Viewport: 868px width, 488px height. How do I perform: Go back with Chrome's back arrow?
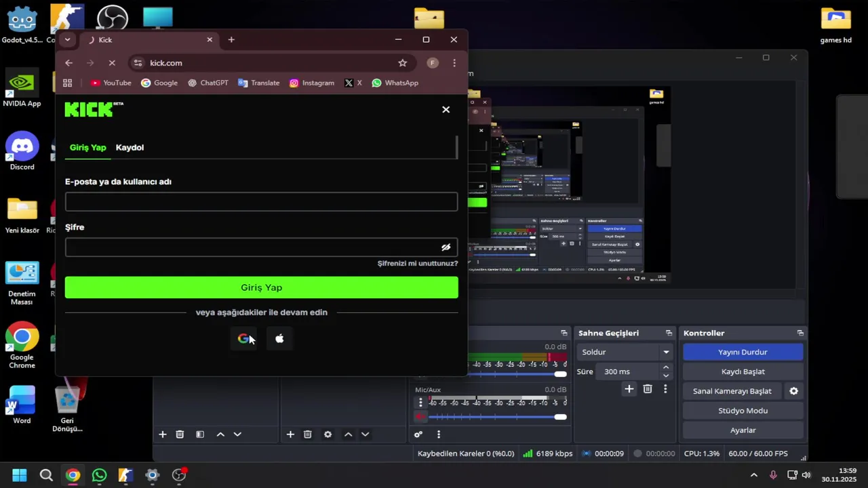click(x=68, y=63)
